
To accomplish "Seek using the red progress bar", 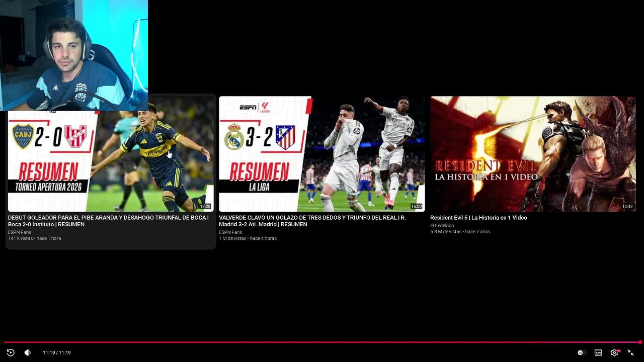I will point(322,342).
